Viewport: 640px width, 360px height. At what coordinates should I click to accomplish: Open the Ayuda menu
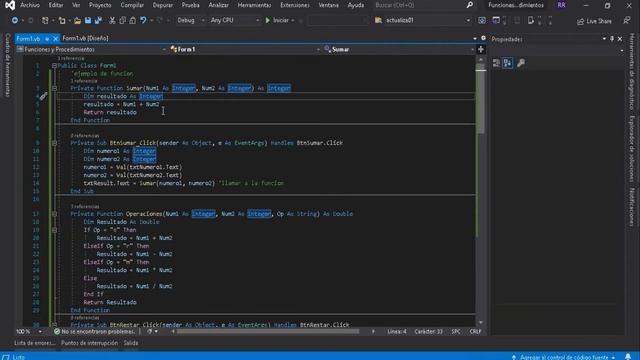356,5
